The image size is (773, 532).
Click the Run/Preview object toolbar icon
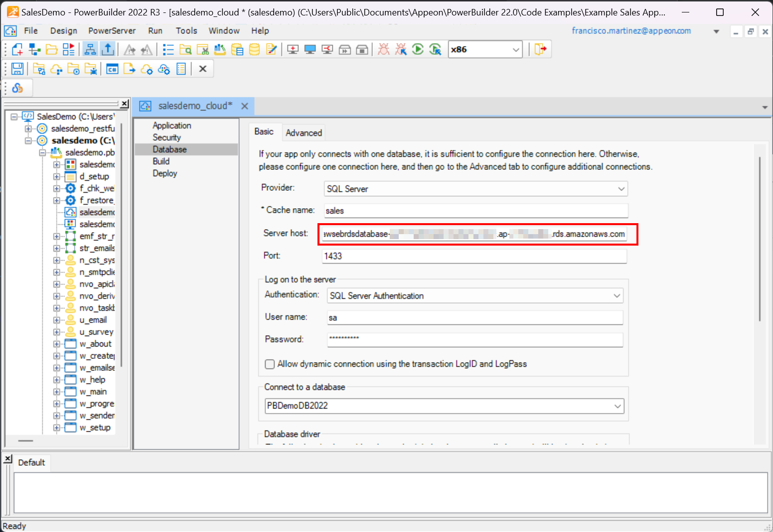pyautogui.click(x=69, y=49)
